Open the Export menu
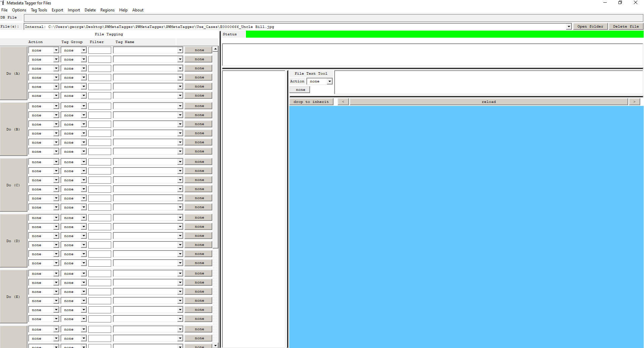 [x=57, y=10]
